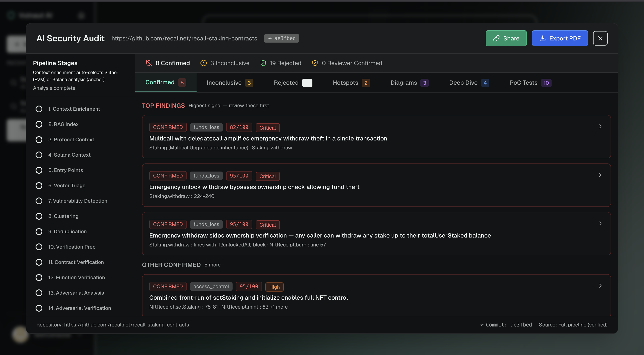The image size is (644, 355).
Task: Click the access_control category tag
Action: (211, 286)
